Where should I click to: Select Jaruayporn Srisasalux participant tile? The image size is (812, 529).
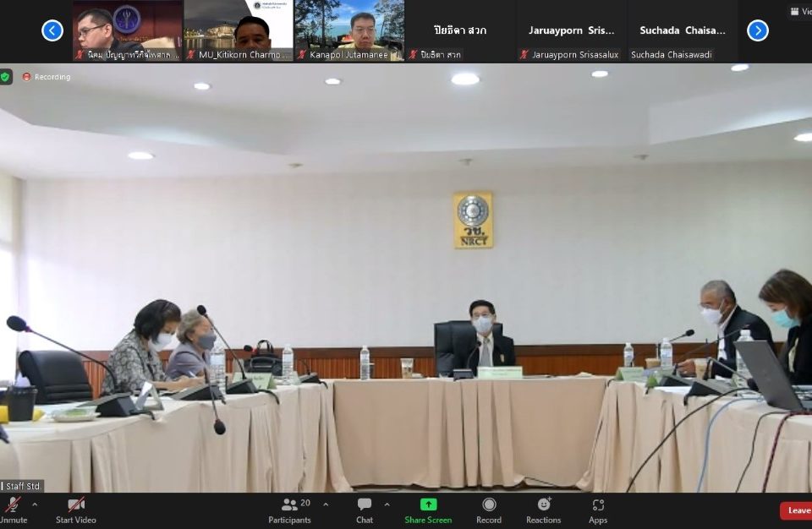572,30
